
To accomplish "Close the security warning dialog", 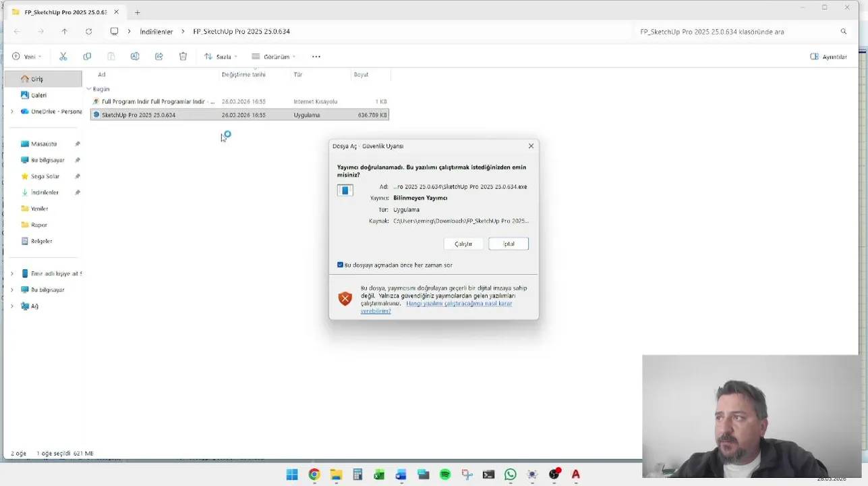I will pos(531,146).
